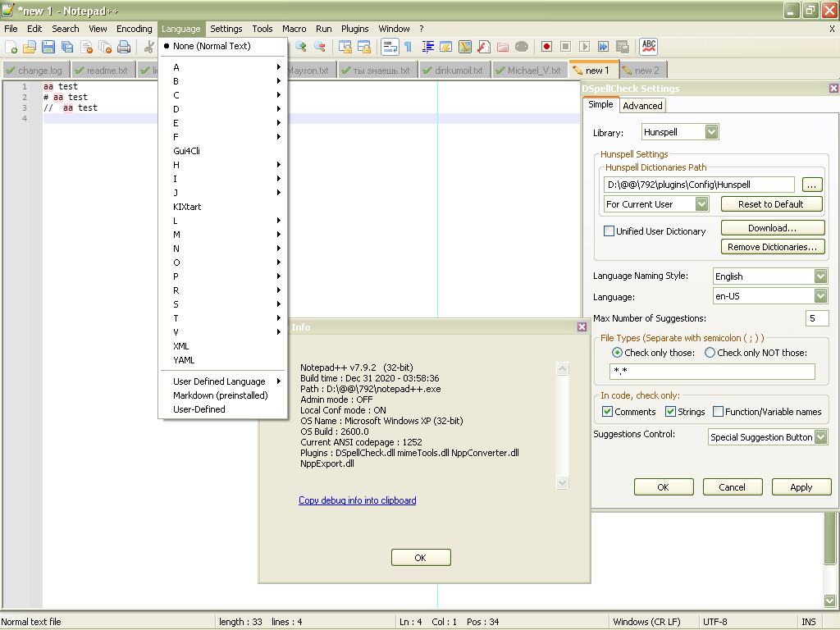Screen dimensions: 840x630
Task: Check the Function/Variable names checkbox
Action: (718, 412)
